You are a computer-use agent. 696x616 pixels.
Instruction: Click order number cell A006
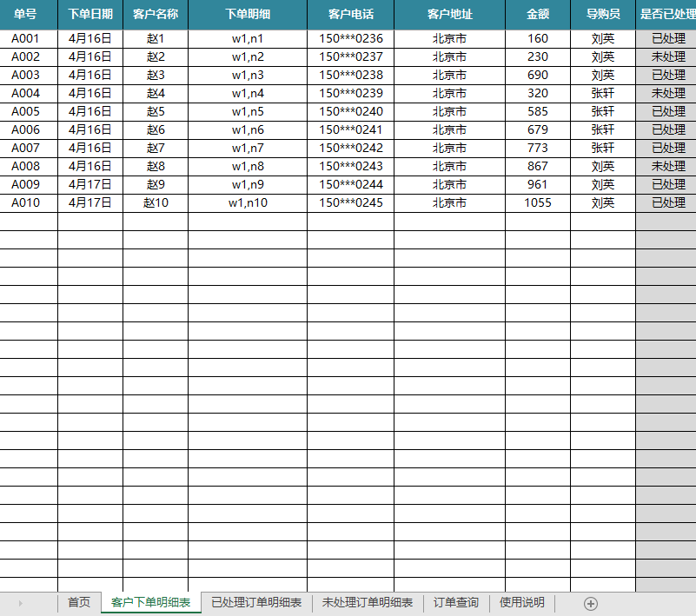point(29,130)
